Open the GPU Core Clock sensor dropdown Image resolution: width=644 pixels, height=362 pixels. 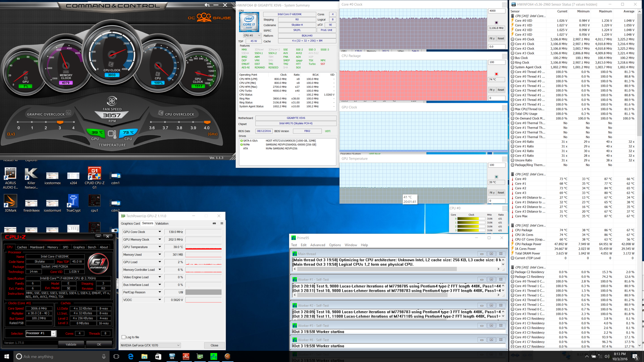click(160, 232)
